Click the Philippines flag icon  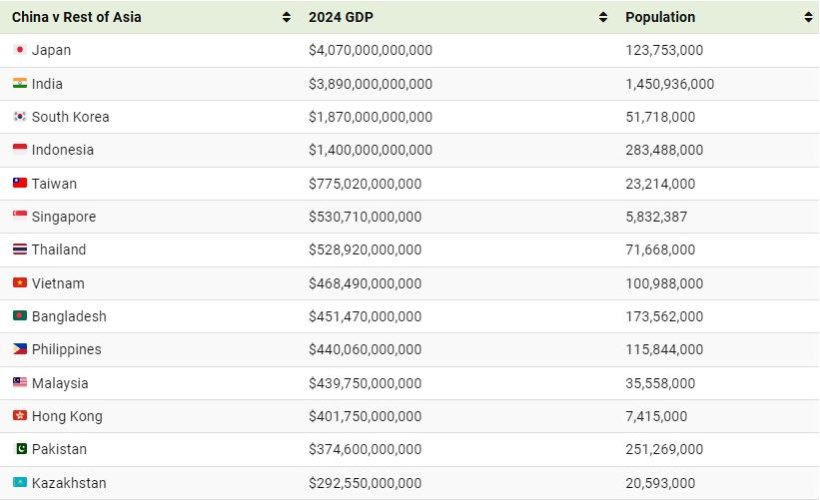19,350
